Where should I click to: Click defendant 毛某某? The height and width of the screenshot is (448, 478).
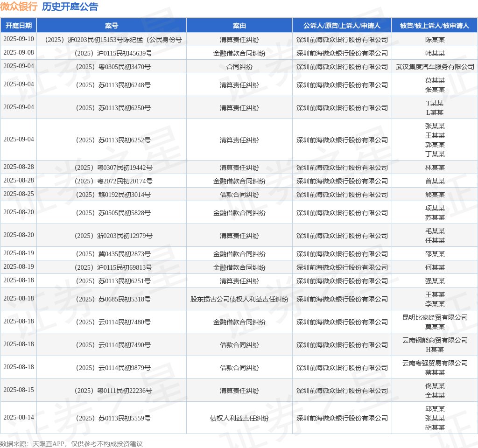point(435,231)
